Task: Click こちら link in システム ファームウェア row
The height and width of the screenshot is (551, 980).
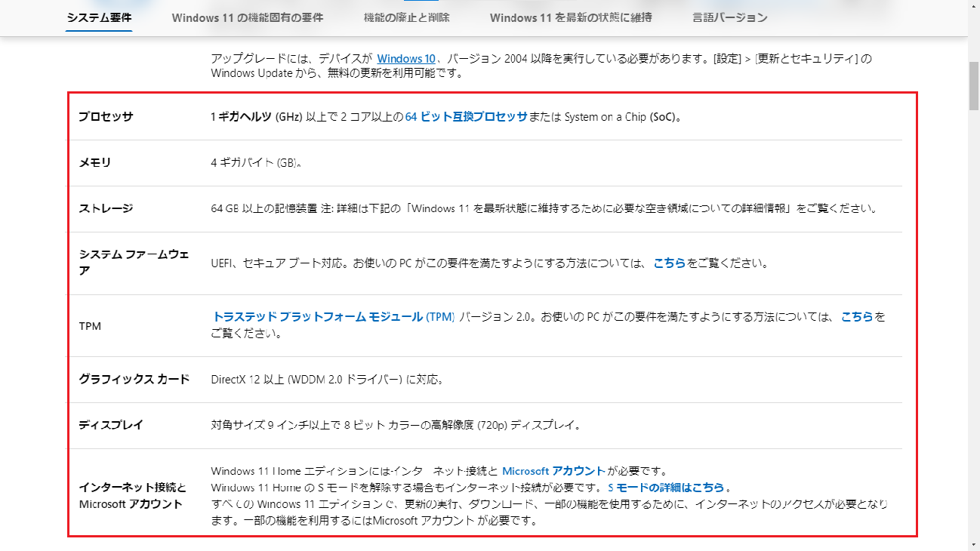Action: click(669, 263)
